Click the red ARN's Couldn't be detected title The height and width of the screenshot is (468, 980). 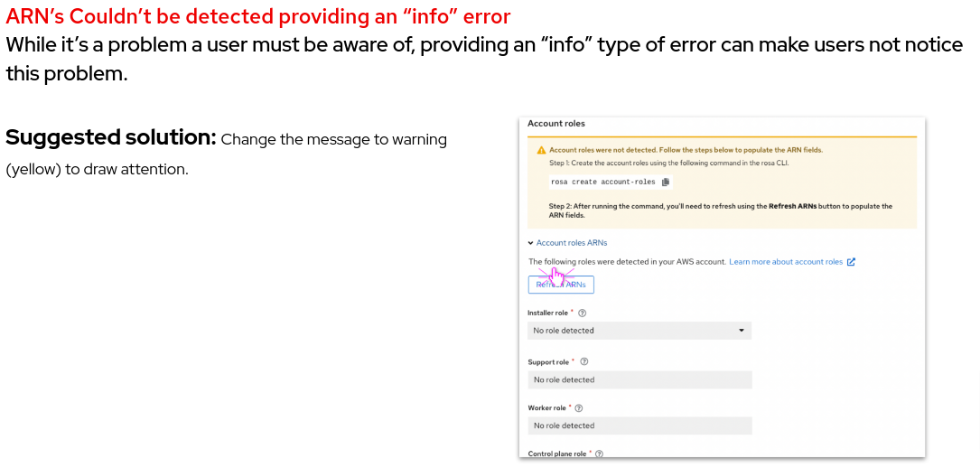[x=258, y=17]
